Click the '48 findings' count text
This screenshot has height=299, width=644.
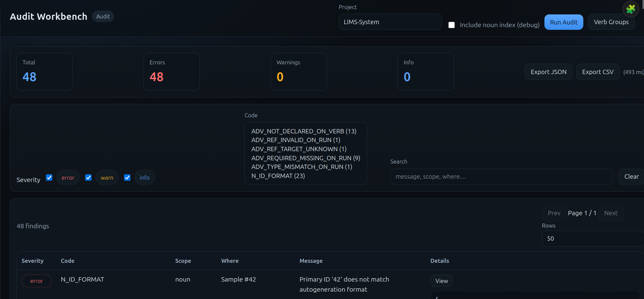33,226
